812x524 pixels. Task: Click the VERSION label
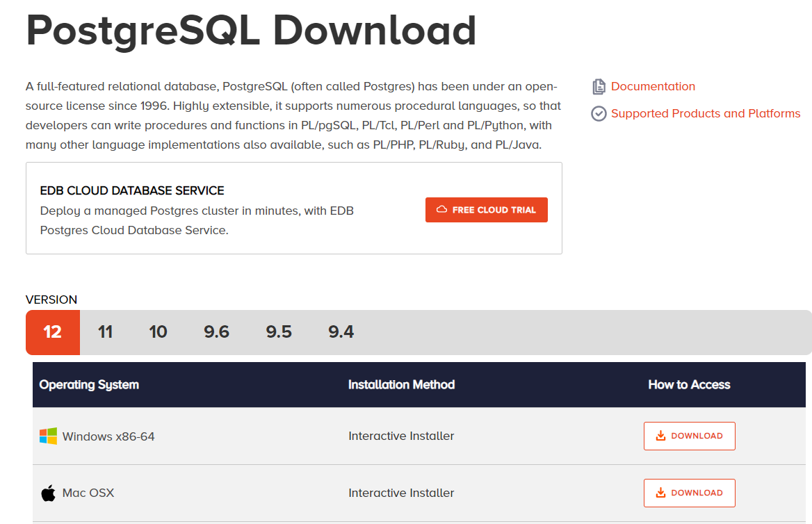[51, 300]
